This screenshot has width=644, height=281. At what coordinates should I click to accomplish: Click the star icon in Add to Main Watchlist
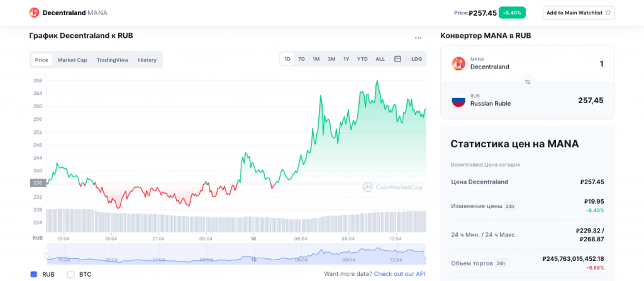click(608, 13)
